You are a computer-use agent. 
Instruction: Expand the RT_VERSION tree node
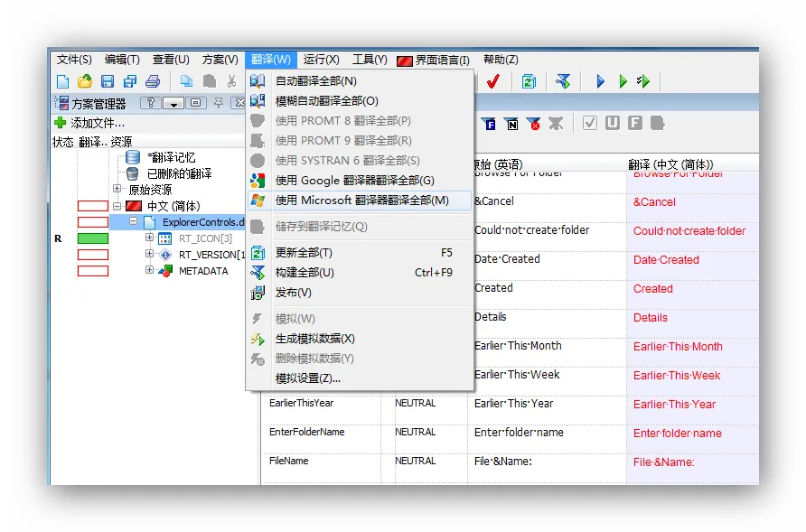tap(149, 254)
